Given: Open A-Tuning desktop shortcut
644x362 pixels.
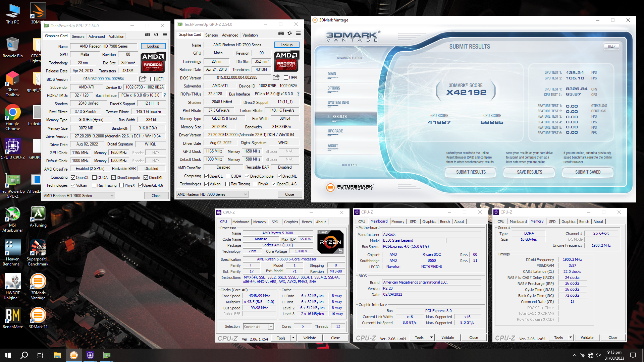Looking at the screenshot, I should tap(38, 217).
